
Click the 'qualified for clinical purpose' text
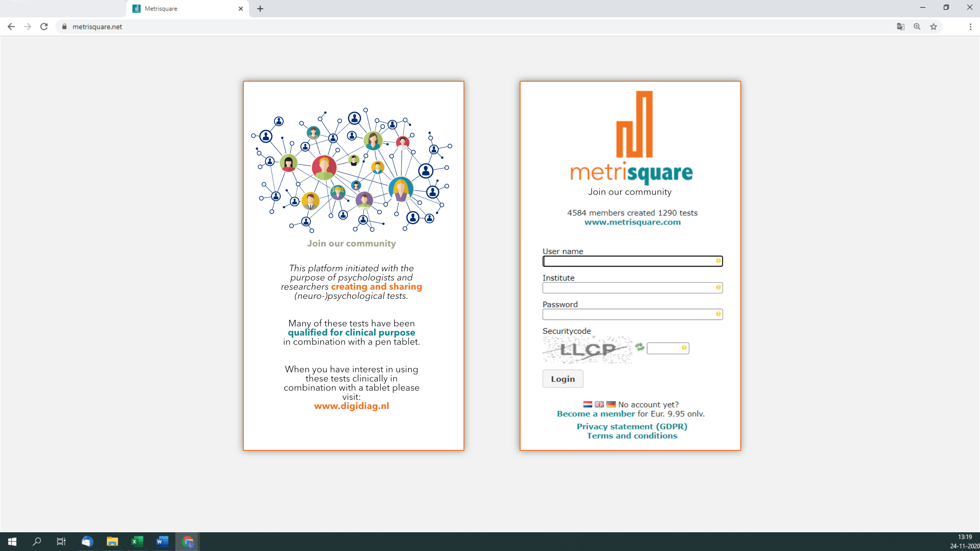[x=351, y=333]
